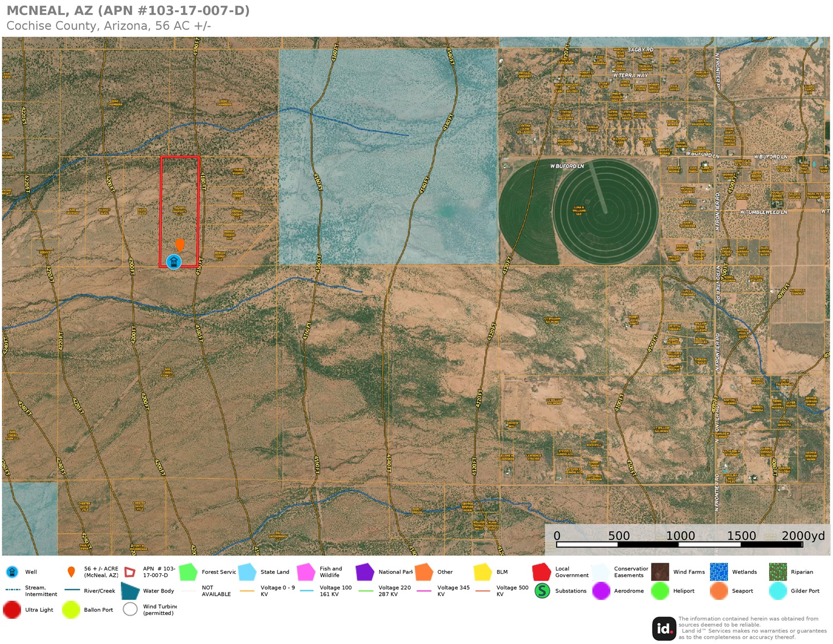Screen dimensions: 833x644
Task: Select the Forest Service green swatch
Action: [188, 572]
